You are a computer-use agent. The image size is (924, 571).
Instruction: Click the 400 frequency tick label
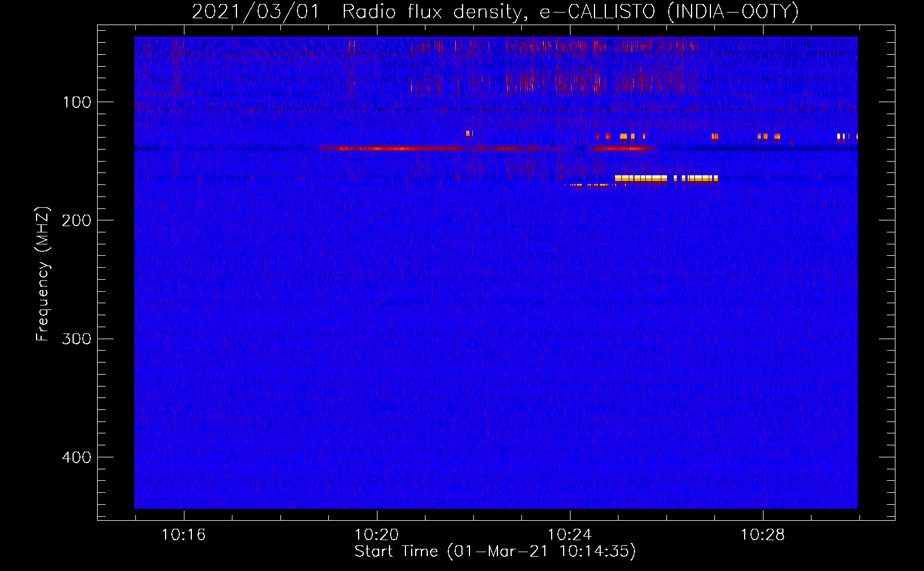[x=77, y=457]
